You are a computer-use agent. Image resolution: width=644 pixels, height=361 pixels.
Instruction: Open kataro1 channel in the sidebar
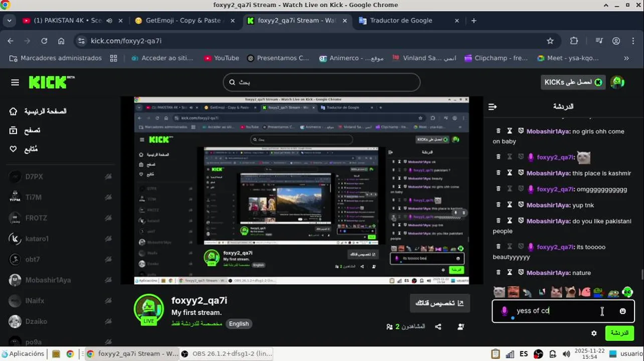coord(61,239)
